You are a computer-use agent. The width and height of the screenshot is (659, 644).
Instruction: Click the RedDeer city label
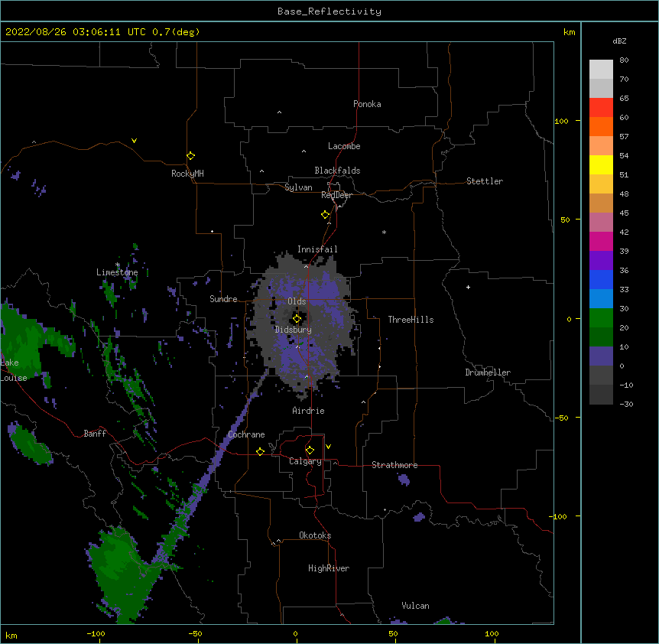click(336, 195)
